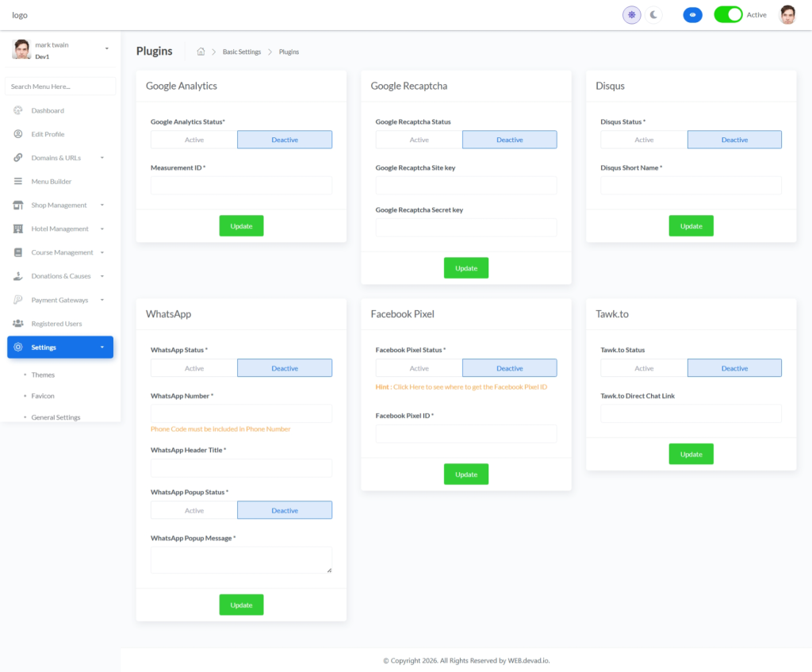Open Dashboard from sidebar icon

(x=18, y=110)
